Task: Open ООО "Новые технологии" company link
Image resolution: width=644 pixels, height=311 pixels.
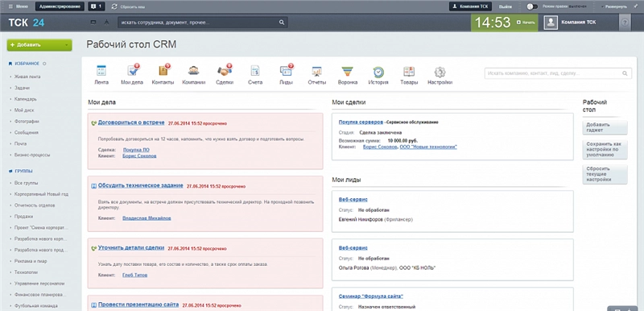Action: tap(428, 147)
